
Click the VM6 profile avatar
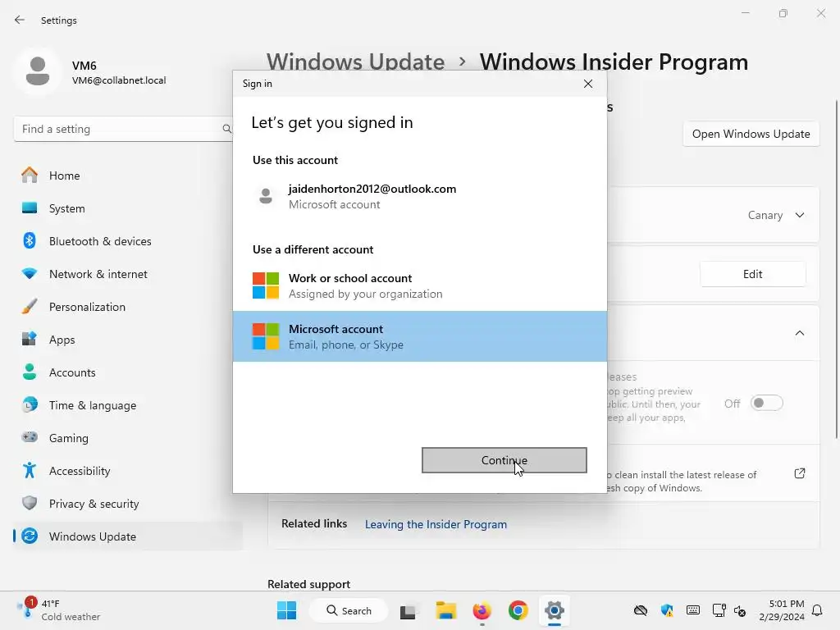click(x=38, y=71)
